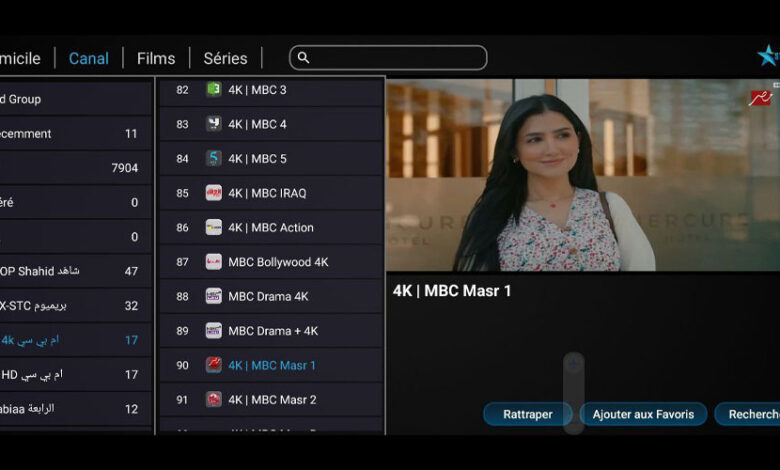Open the X-STC category with 32 channels
The width and height of the screenshot is (780, 470).
pyautogui.click(x=70, y=305)
